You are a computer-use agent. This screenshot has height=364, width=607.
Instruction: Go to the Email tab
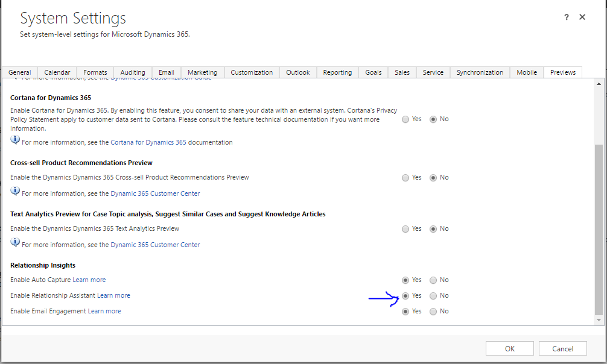pyautogui.click(x=167, y=72)
